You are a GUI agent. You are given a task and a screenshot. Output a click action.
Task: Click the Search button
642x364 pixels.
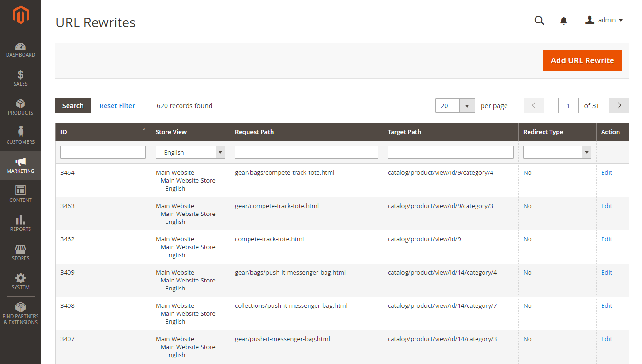point(73,106)
